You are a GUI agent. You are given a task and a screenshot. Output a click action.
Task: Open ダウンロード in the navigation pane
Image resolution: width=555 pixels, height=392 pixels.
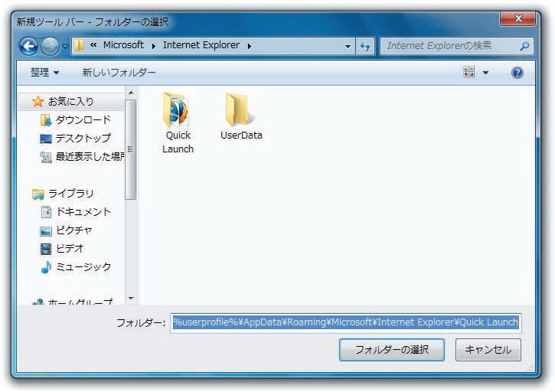tap(83, 120)
